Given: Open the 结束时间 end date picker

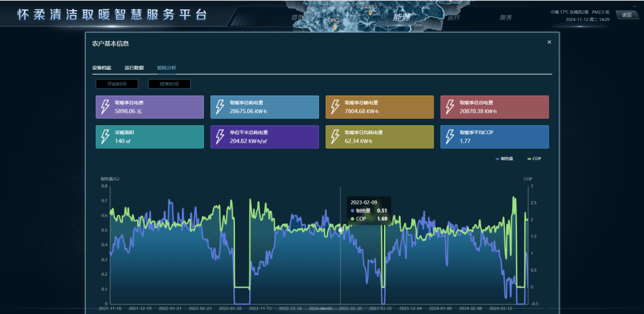Looking at the screenshot, I should (169, 84).
